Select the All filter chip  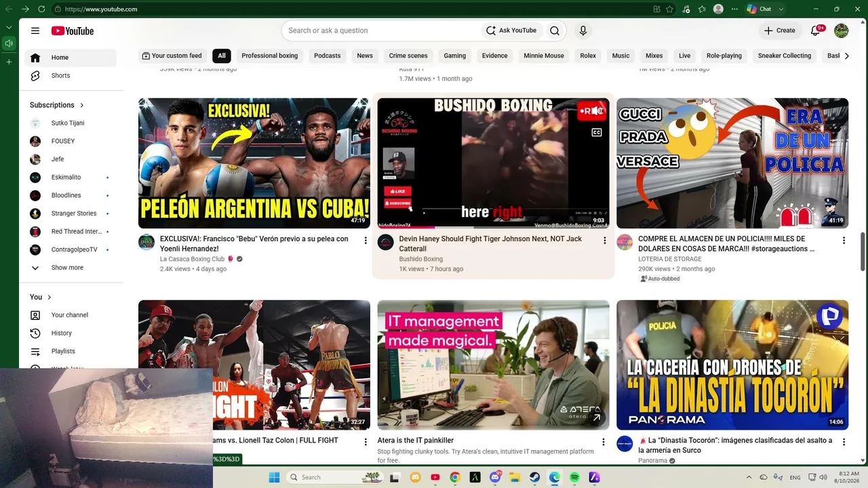pyautogui.click(x=222, y=56)
